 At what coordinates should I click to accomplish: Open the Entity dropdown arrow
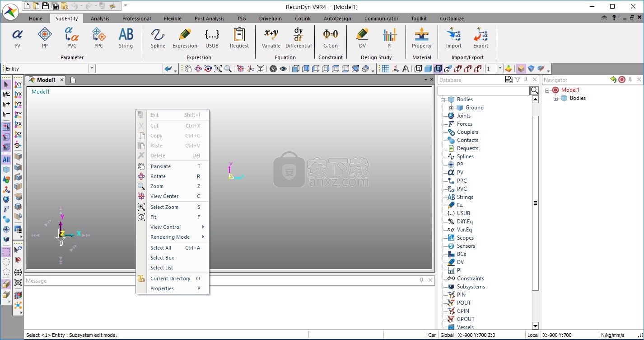pos(92,69)
